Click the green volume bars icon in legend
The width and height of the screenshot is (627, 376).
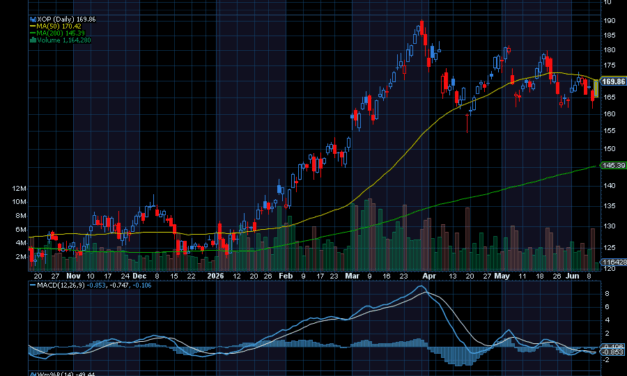pyautogui.click(x=33, y=40)
